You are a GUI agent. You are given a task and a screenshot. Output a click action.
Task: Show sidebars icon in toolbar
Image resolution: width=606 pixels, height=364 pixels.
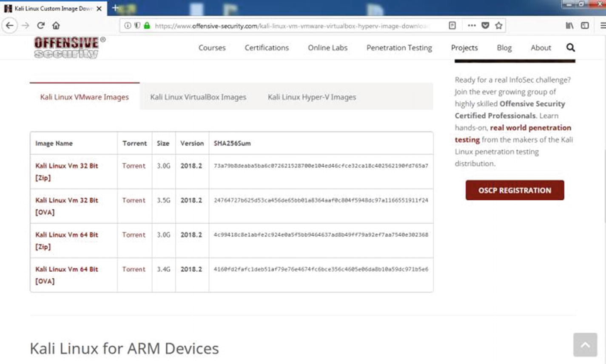coord(585,26)
